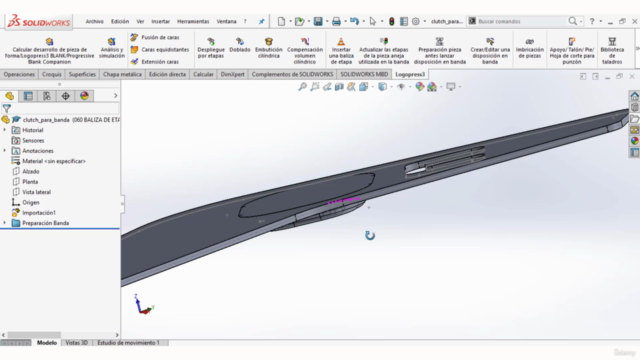Select Caras equidistantes command
640x360 pixels.
[160, 49]
